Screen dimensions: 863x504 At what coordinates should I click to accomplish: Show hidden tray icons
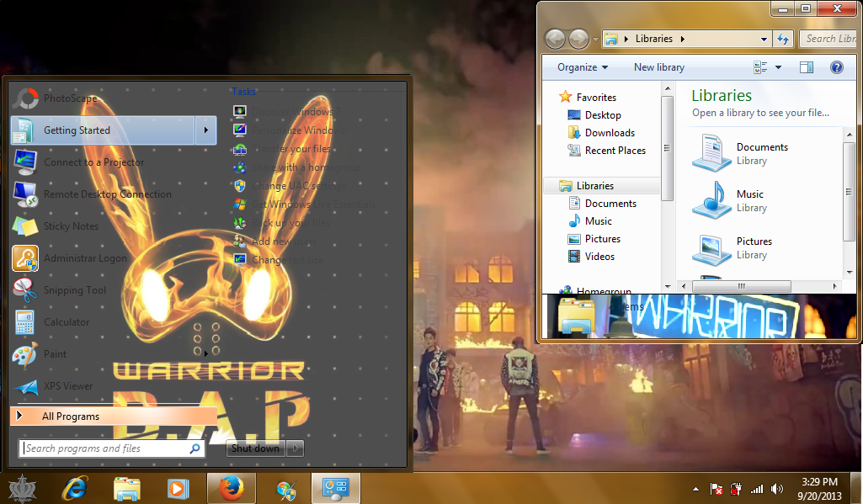[x=695, y=489]
